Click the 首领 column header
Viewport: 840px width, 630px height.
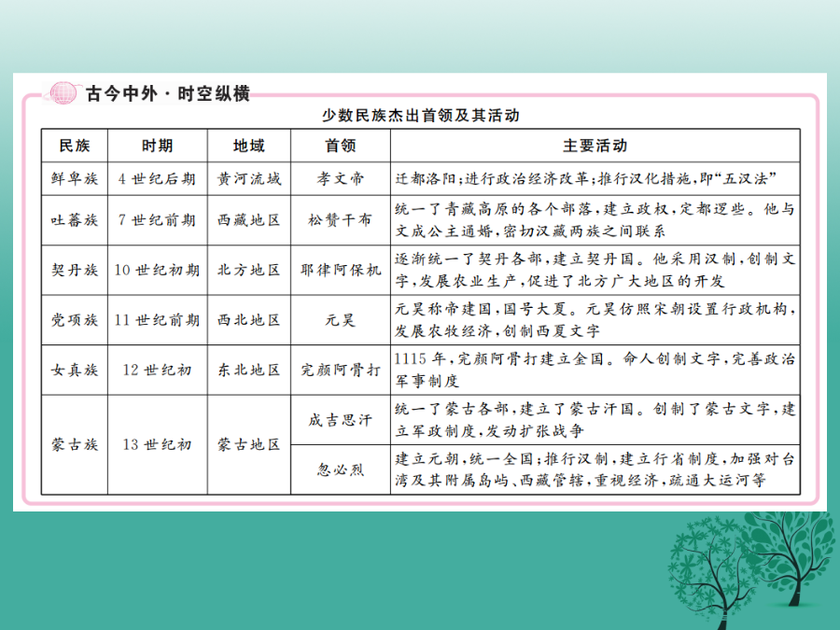(x=341, y=146)
